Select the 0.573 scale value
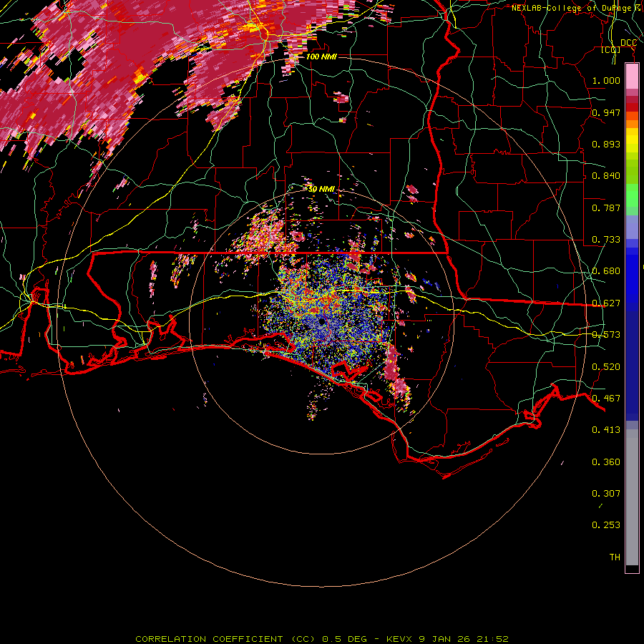 click(606, 335)
